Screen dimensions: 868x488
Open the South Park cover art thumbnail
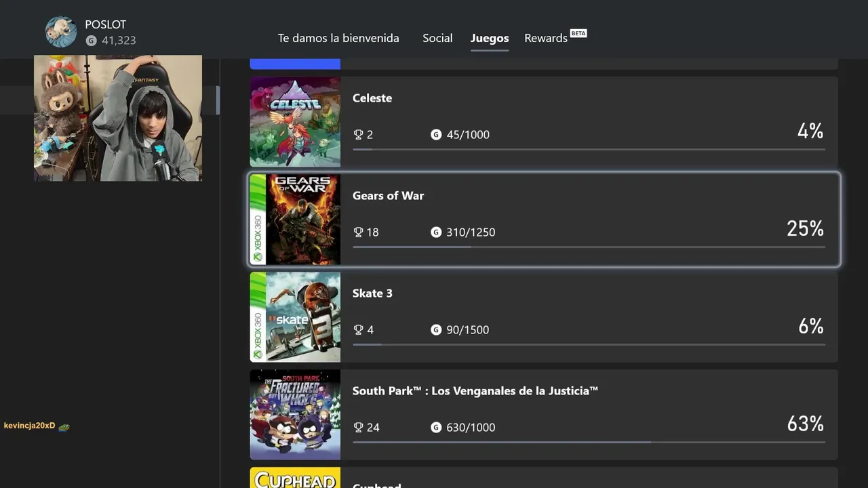click(295, 415)
